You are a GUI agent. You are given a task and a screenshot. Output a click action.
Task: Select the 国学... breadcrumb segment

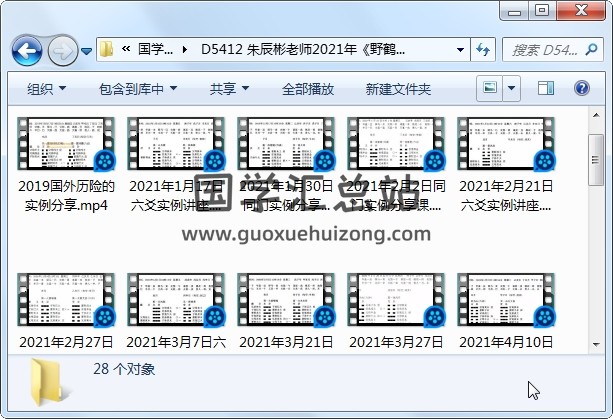click(155, 50)
